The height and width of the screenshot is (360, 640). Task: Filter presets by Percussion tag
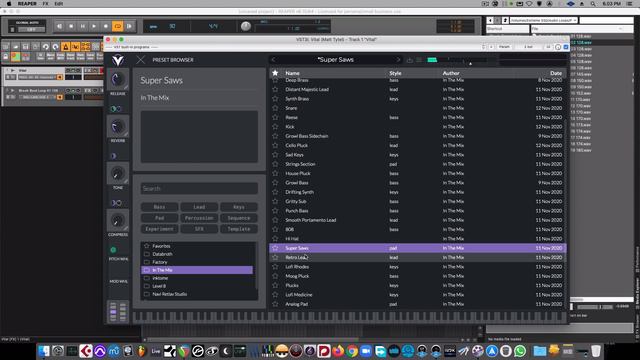[199, 218]
